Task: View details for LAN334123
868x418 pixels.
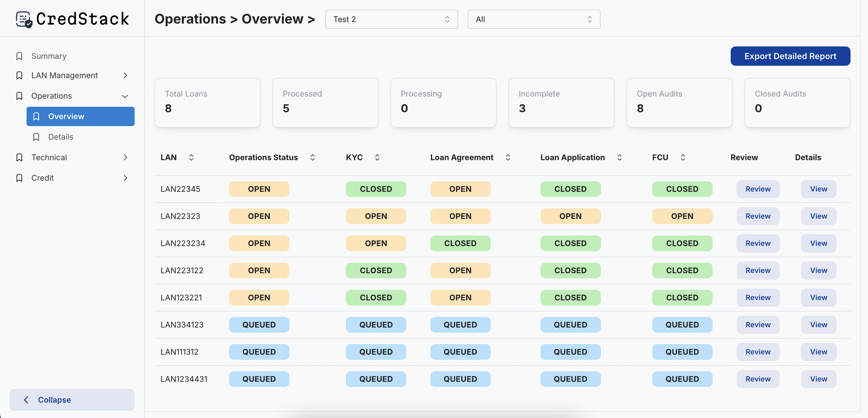Action: coord(818,324)
